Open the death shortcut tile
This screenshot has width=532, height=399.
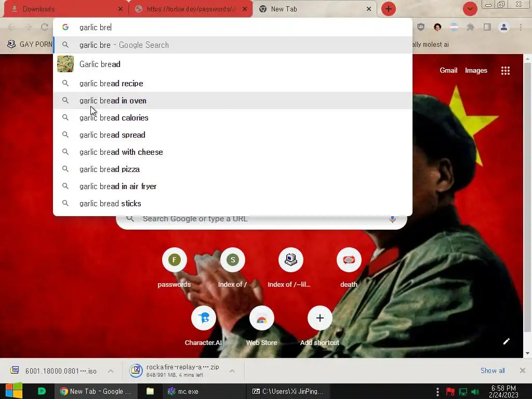(x=349, y=268)
